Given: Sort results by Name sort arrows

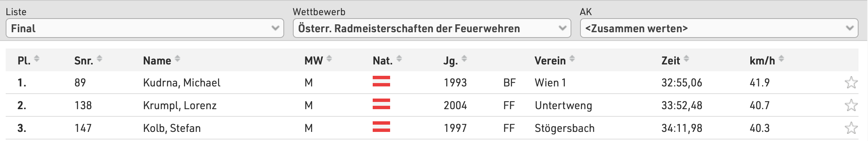Looking at the screenshot, I should (x=177, y=59).
